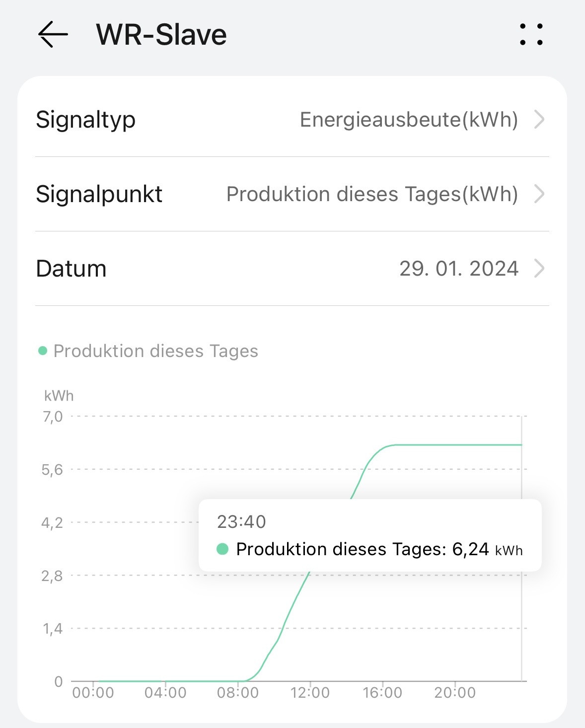Image resolution: width=585 pixels, height=728 pixels.
Task: Open the Datum chevron arrow
Action: [539, 269]
